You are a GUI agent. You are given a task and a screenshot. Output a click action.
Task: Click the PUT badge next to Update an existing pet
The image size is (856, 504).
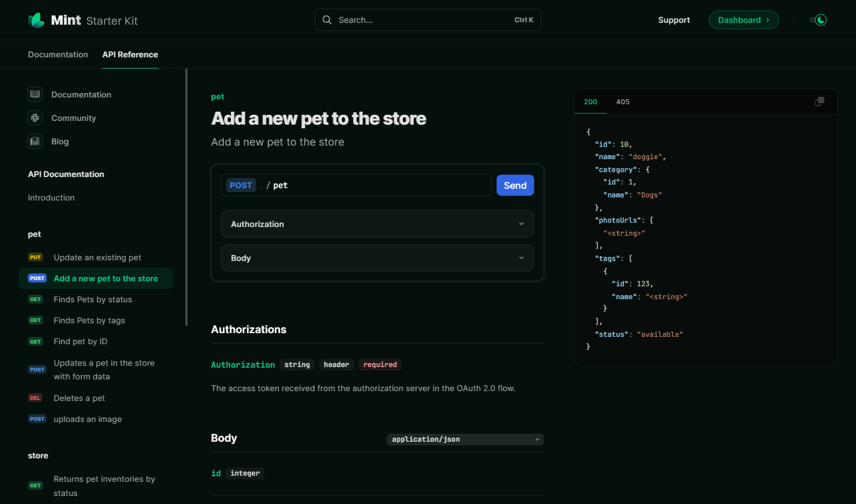pyautogui.click(x=35, y=257)
